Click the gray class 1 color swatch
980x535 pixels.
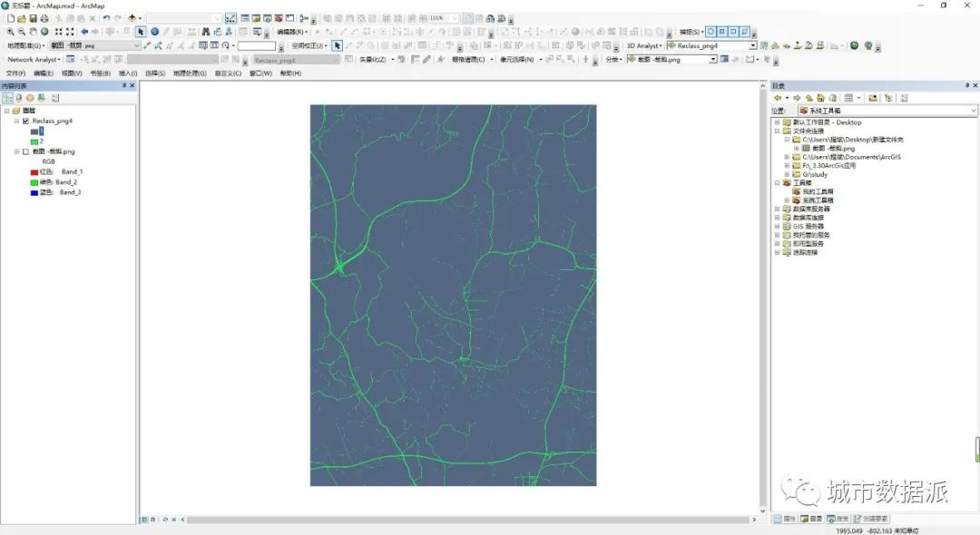34,131
